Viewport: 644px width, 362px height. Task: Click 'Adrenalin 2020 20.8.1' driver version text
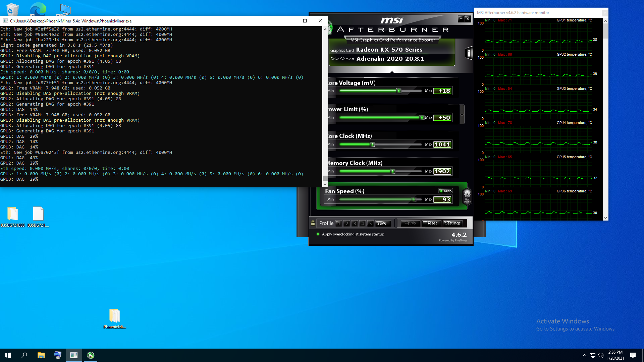pyautogui.click(x=390, y=59)
